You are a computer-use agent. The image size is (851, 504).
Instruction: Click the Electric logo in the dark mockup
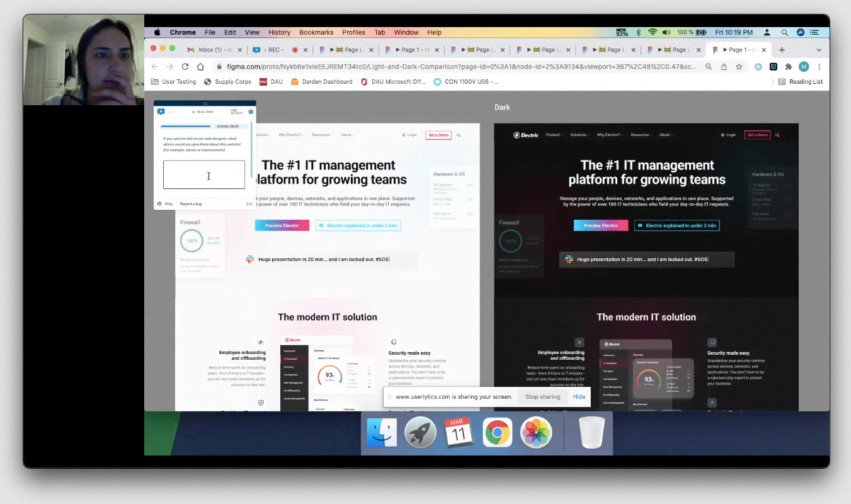pyautogui.click(x=526, y=135)
